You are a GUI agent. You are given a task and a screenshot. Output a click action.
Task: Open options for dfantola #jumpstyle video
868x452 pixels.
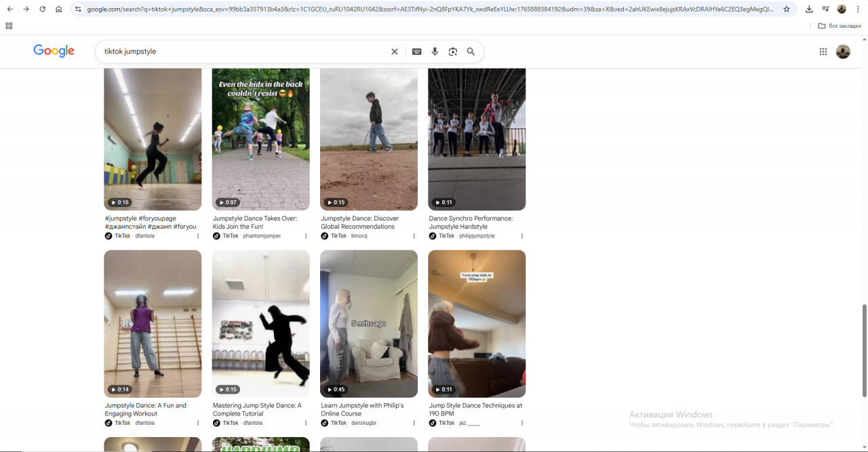click(x=198, y=236)
